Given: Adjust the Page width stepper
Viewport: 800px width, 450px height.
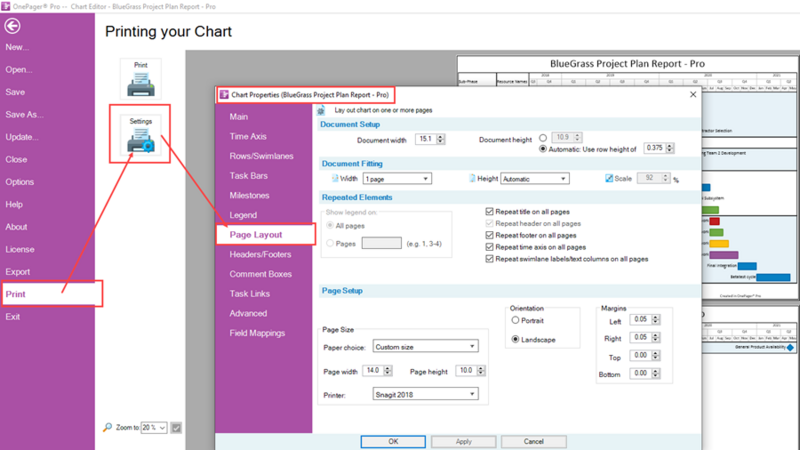Looking at the screenshot, I should click(x=388, y=371).
